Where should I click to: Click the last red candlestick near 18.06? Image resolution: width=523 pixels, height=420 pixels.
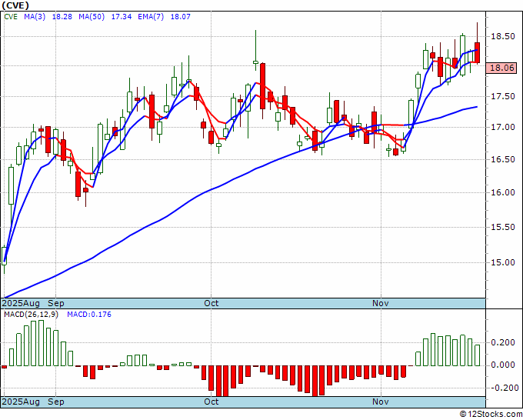(478, 52)
